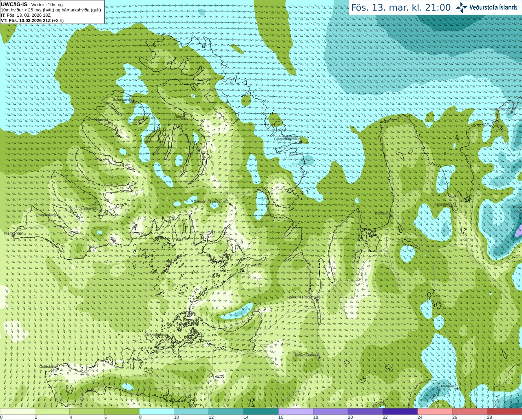
Task: Click the Holtavörðuheiði station label
Action: pyautogui.click(x=306, y=355)
